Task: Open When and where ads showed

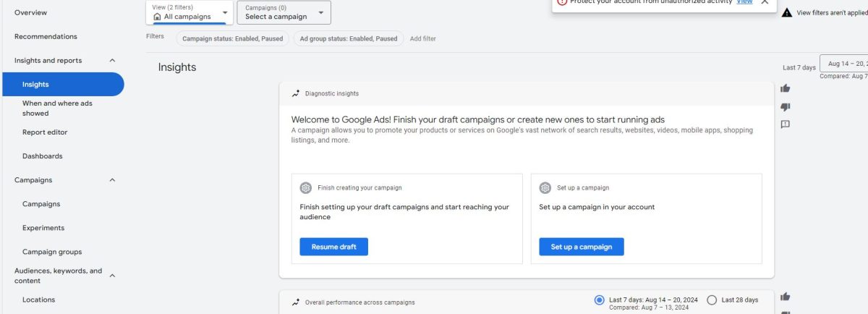Action: click(57, 109)
